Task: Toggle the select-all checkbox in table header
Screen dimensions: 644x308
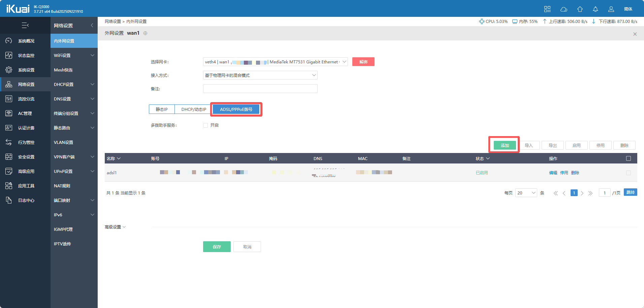Action: (x=628, y=158)
